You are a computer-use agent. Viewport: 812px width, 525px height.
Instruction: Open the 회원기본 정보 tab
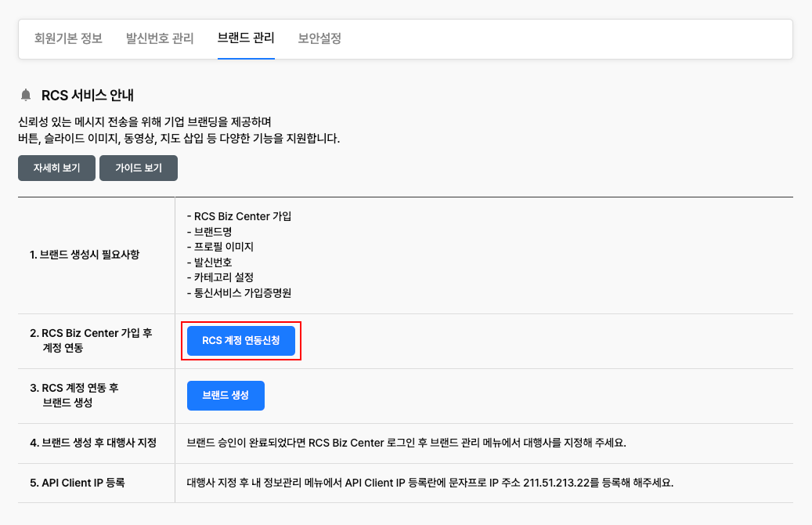68,38
